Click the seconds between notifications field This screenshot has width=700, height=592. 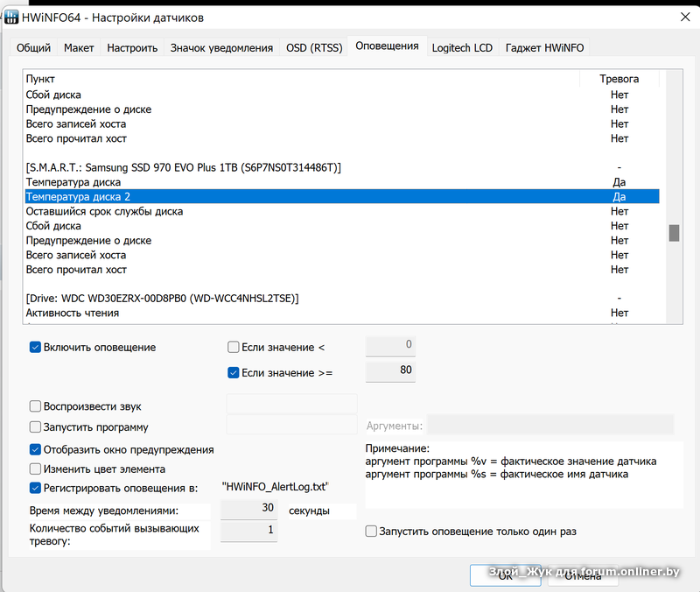click(x=248, y=508)
